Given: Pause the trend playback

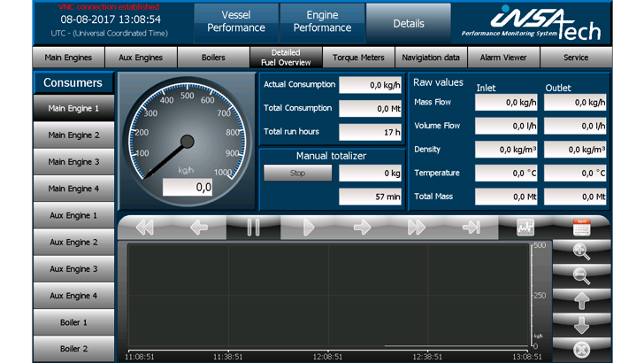Looking at the screenshot, I should coord(253,228).
